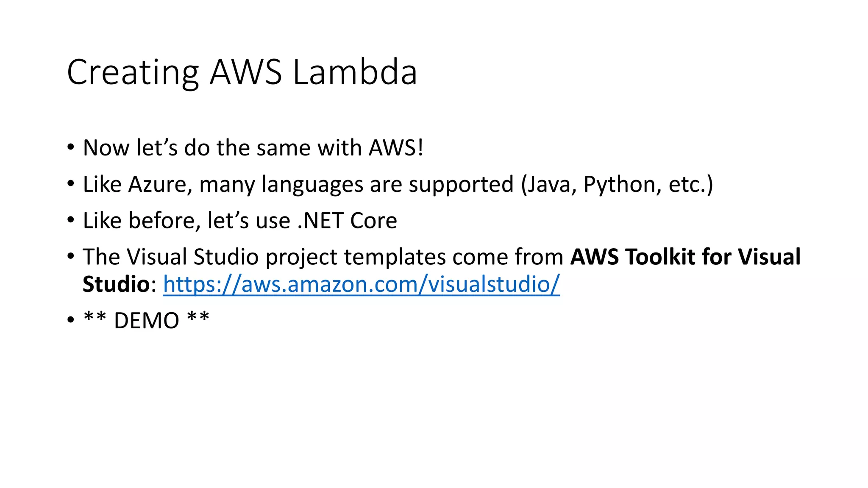The width and height of the screenshot is (868, 488).
Task: Click the "** DEMO **" text
Action: click(146, 320)
